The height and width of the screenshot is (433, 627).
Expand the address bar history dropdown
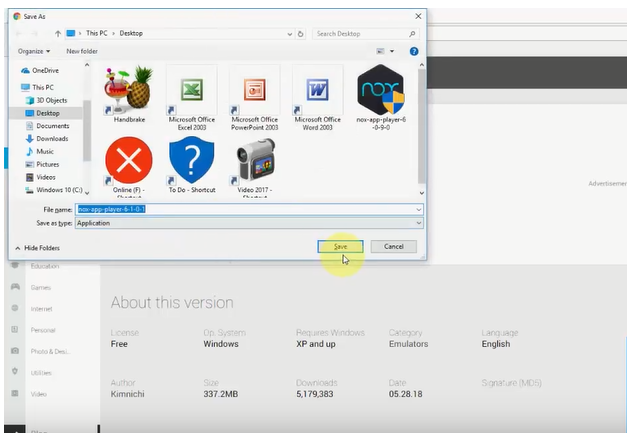coord(290,34)
